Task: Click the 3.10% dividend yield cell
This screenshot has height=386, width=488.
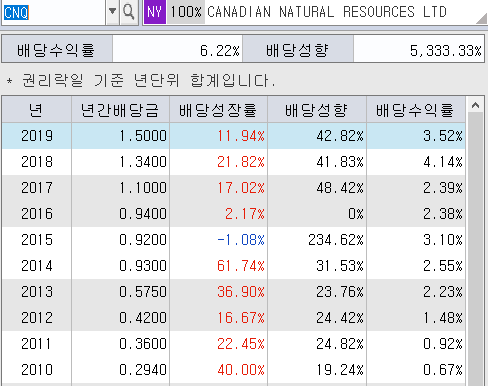Action: tap(416, 240)
